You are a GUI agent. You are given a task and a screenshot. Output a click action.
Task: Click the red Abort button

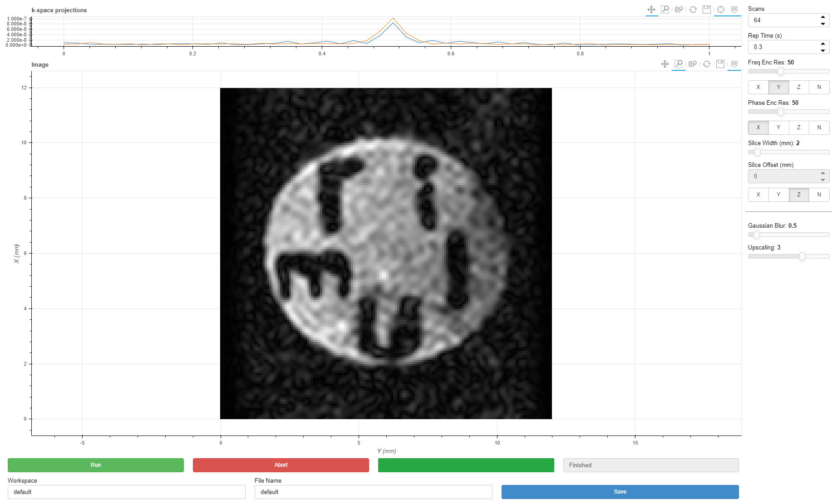[x=281, y=465]
